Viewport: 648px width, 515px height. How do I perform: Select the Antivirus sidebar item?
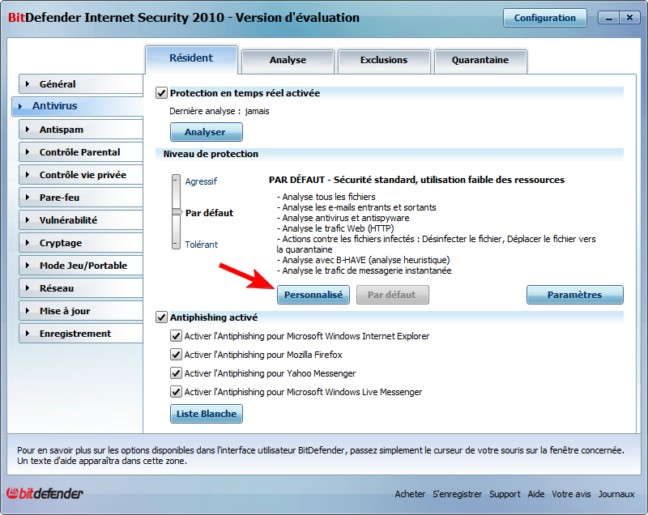[77, 106]
